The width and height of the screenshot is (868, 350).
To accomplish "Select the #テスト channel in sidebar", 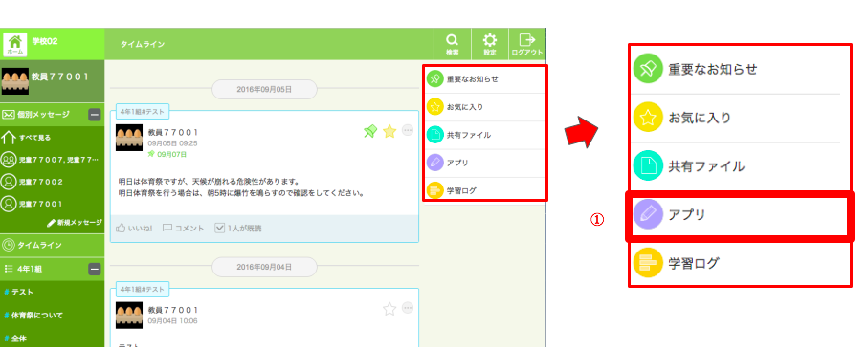I will click(x=18, y=292).
